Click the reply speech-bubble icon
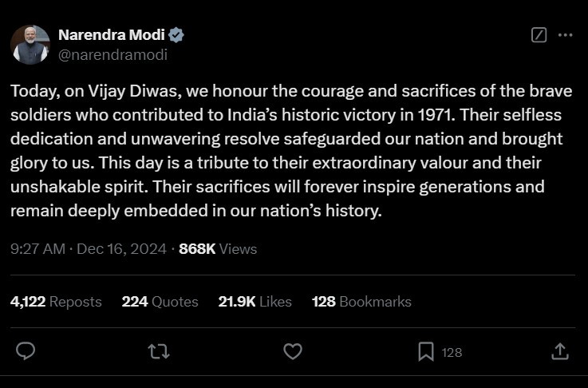 click(x=26, y=351)
